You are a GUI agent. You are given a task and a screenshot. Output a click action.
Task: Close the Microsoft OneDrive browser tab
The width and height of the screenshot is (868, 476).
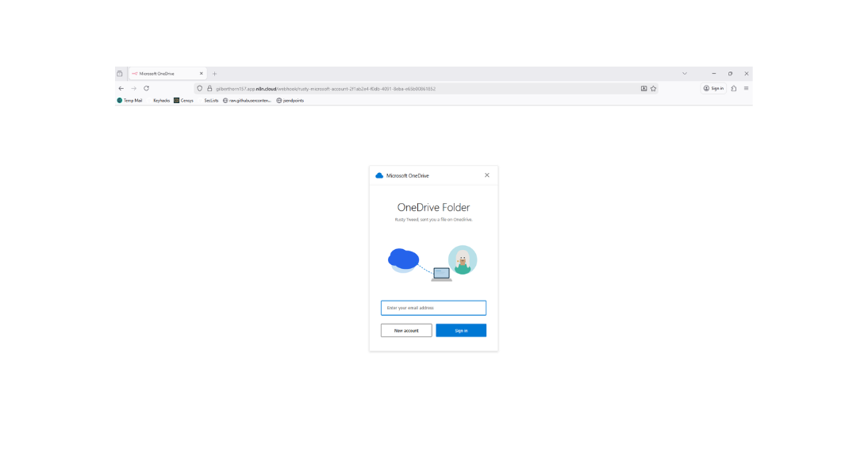point(201,74)
